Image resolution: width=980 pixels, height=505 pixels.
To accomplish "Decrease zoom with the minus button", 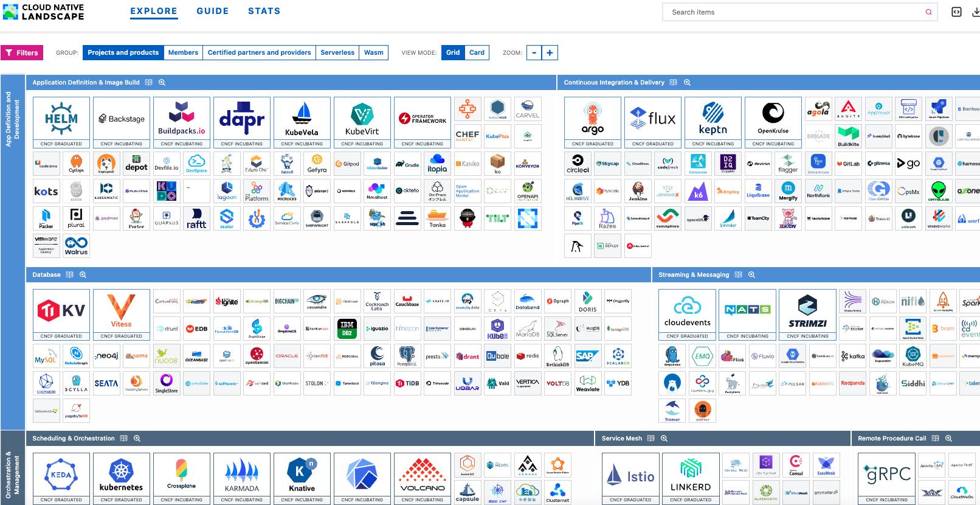I will pyautogui.click(x=534, y=53).
